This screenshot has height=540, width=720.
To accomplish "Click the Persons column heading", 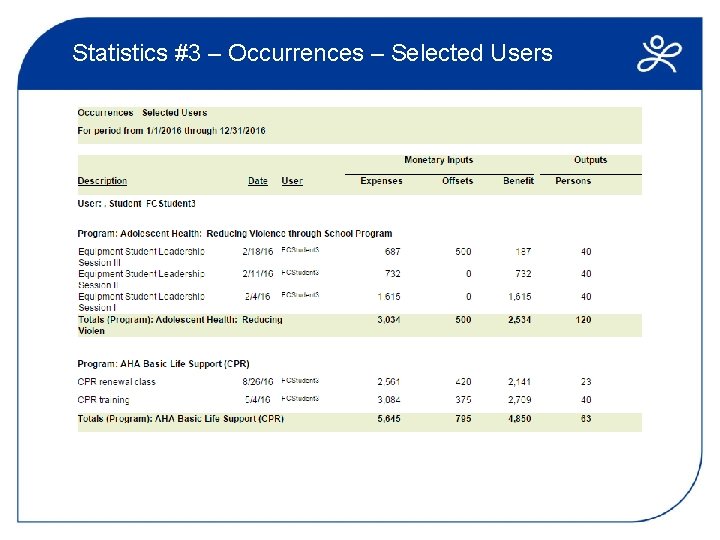I will tap(573, 181).
